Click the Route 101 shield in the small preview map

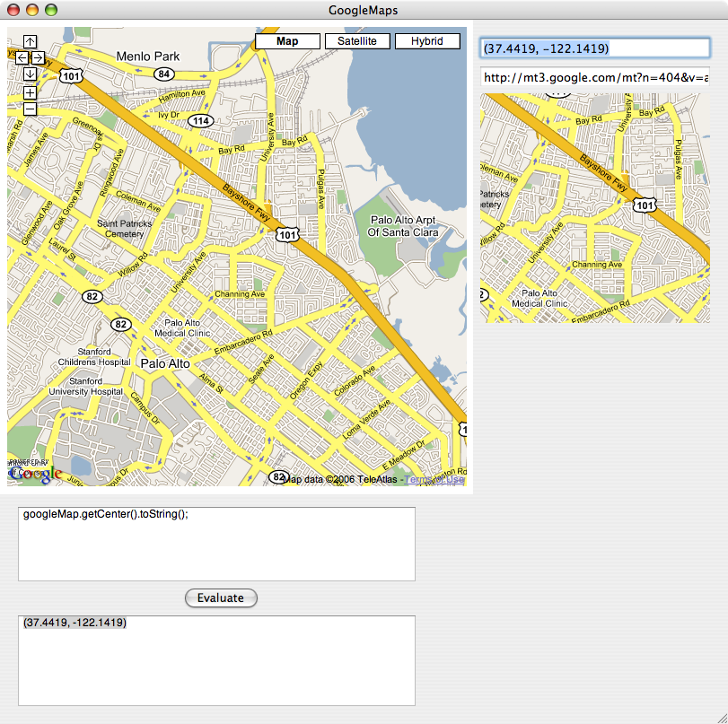tap(645, 205)
